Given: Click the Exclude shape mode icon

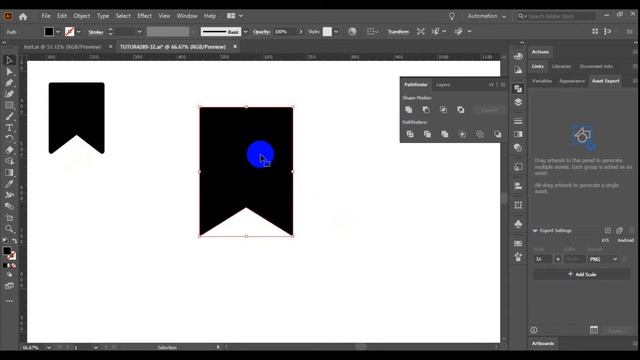Looking at the screenshot, I should [x=461, y=110].
